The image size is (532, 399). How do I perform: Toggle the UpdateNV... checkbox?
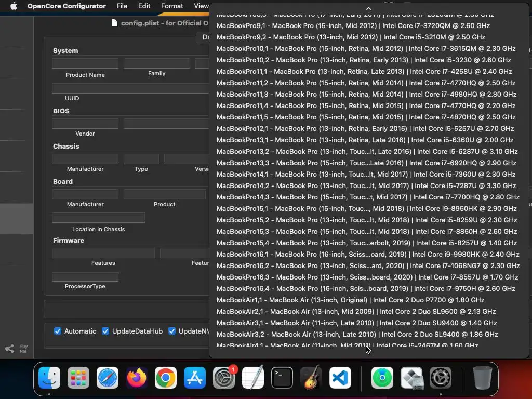tap(172, 331)
